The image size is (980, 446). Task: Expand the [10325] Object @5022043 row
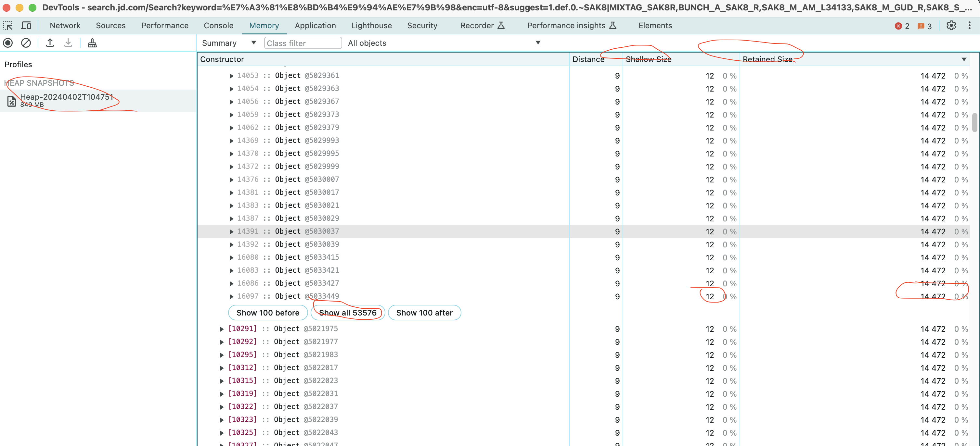222,433
